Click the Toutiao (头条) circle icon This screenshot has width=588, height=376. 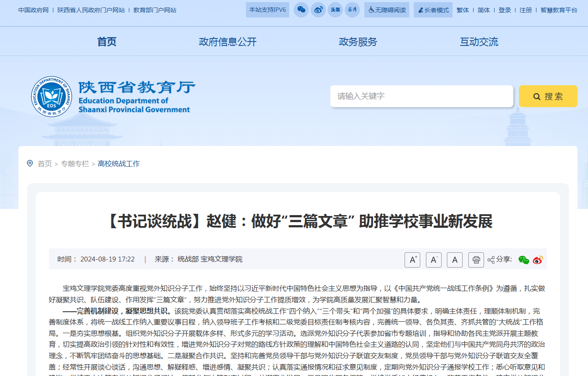click(335, 10)
